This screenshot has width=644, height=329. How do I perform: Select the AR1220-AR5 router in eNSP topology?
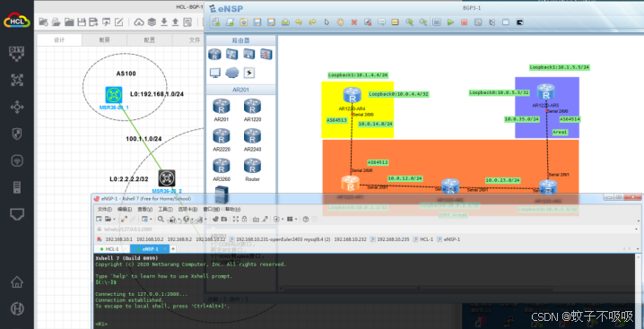click(546, 91)
